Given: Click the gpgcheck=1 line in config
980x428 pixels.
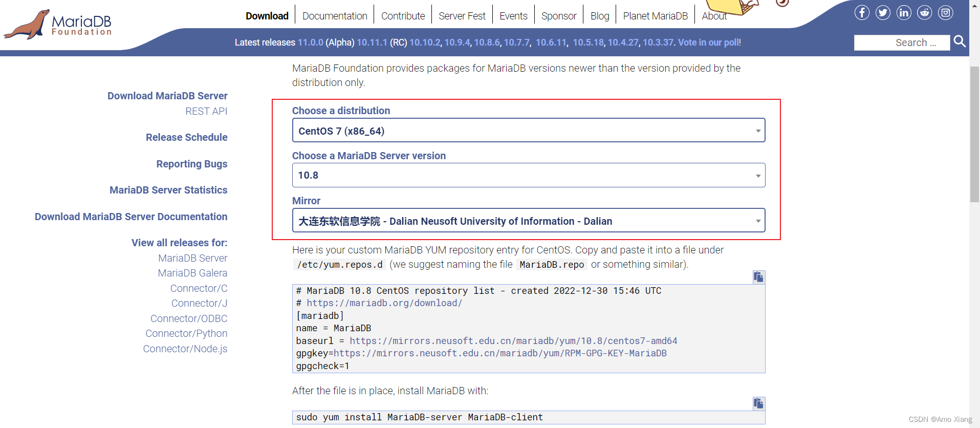Looking at the screenshot, I should tap(322, 366).
